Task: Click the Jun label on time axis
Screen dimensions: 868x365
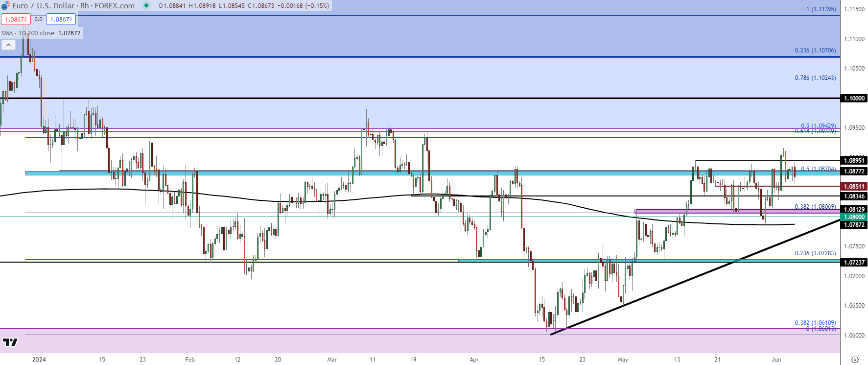Action: [x=776, y=360]
